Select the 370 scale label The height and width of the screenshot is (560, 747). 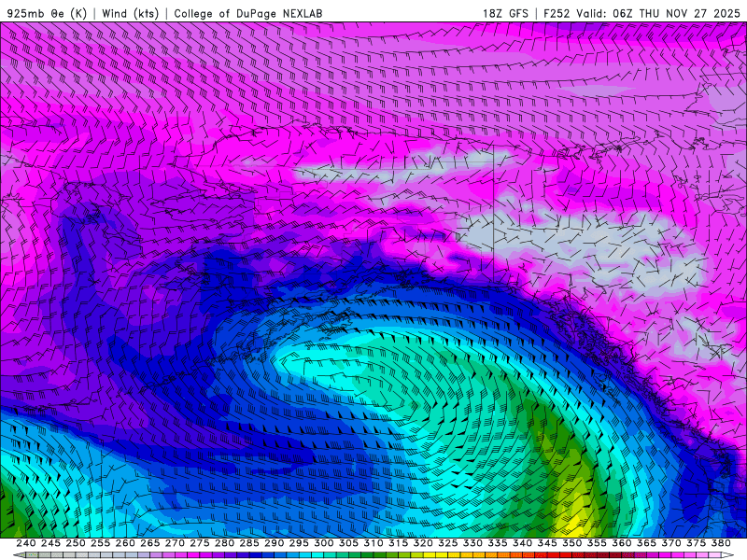coord(670,543)
